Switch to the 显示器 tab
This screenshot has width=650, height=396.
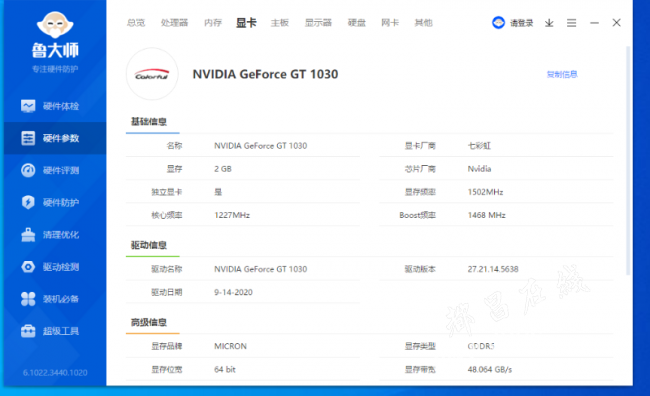318,23
